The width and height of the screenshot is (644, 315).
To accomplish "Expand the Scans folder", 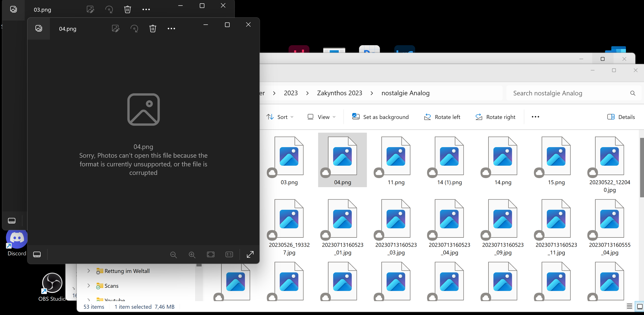I will (x=88, y=286).
